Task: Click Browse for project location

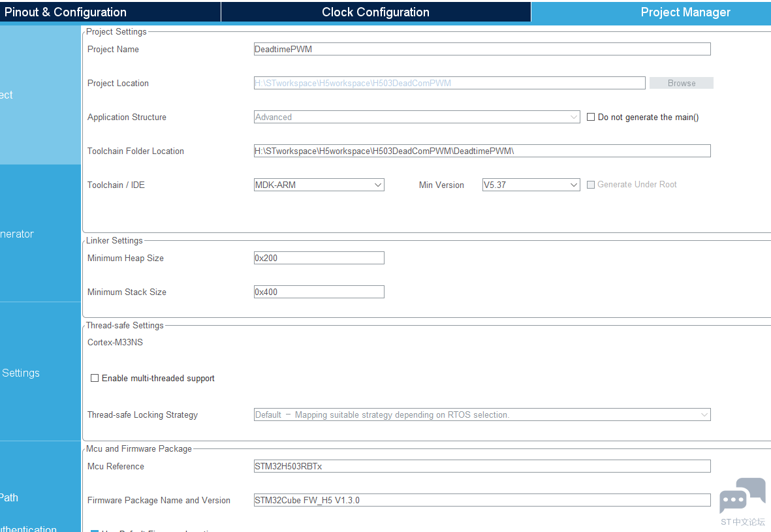Action: (x=681, y=83)
